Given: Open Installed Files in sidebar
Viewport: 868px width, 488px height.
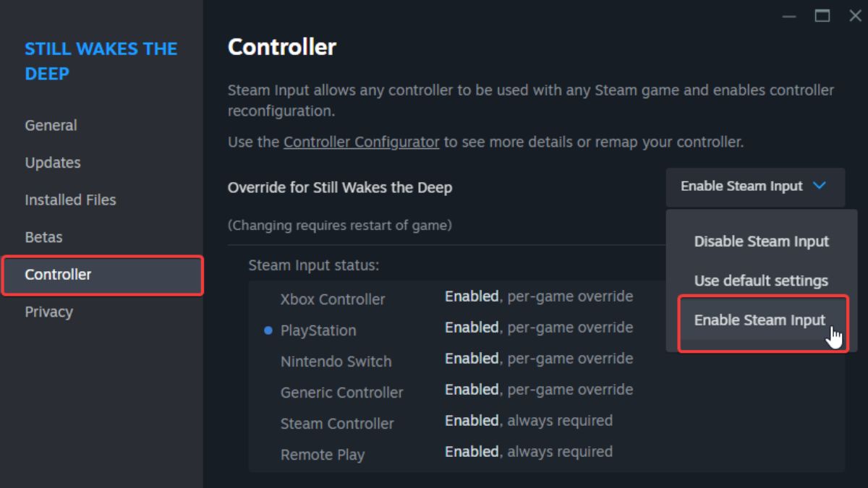Looking at the screenshot, I should (70, 200).
